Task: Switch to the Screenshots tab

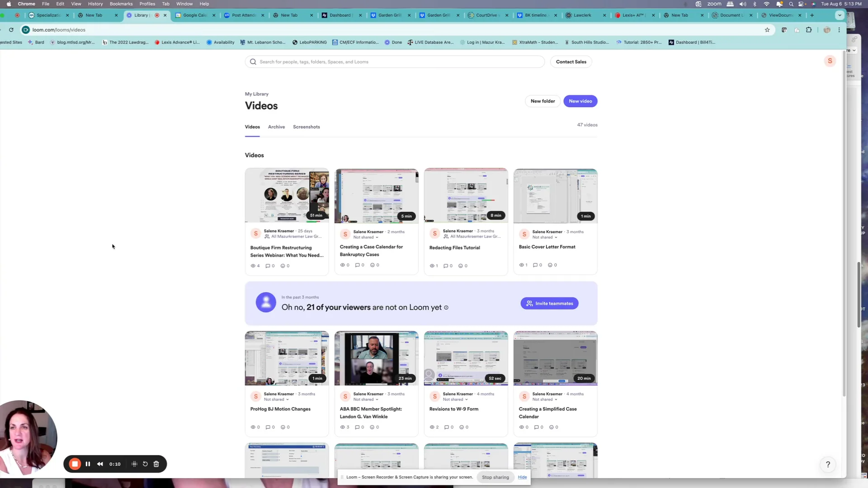Action: point(306,127)
